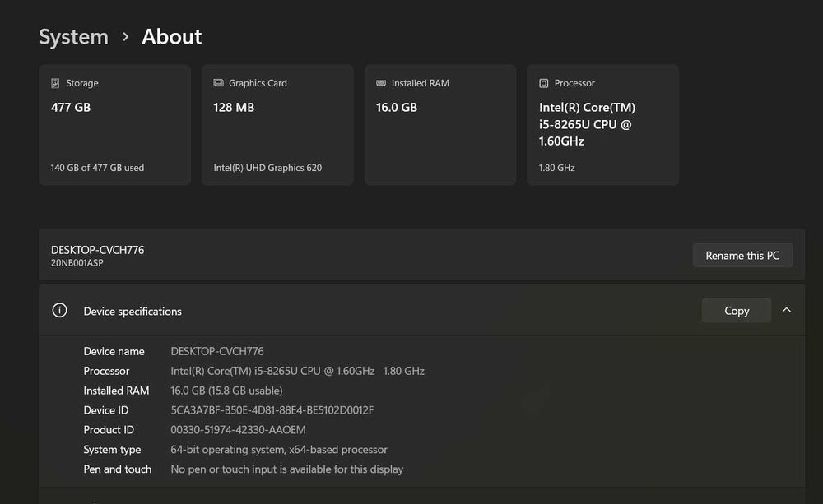The width and height of the screenshot is (823, 504).
Task: Click the PC name heading DESKTOP-CVCH776
Action: pos(98,250)
